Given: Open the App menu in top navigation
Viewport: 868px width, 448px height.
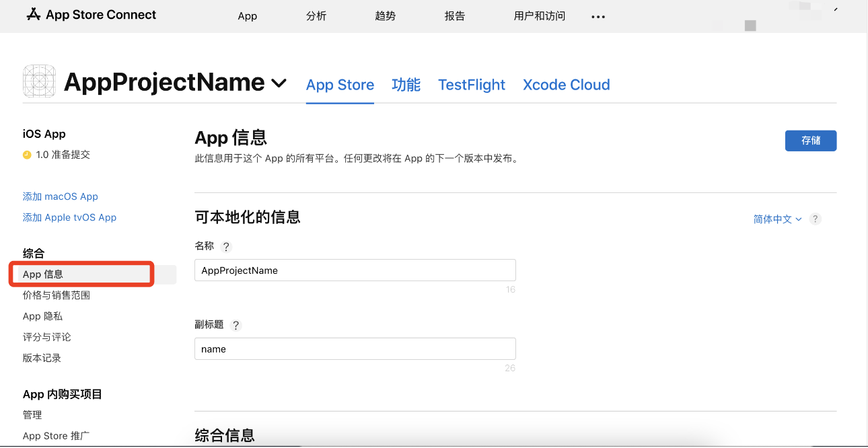Looking at the screenshot, I should click(248, 16).
